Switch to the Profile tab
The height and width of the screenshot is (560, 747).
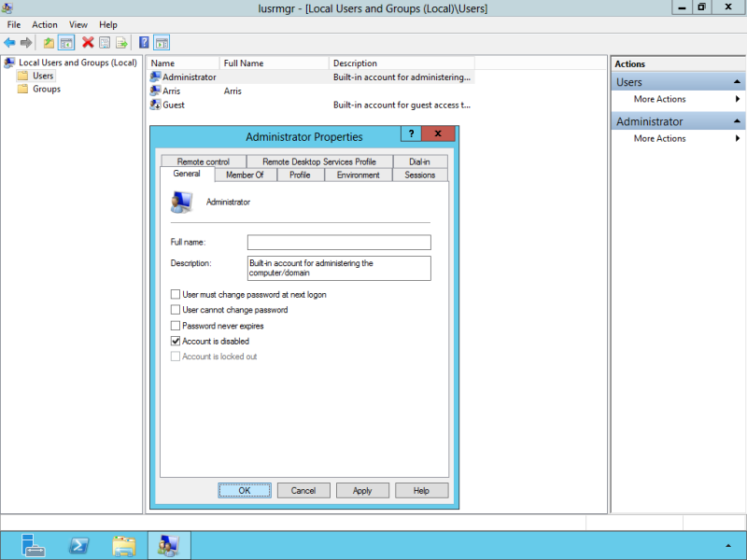pyautogui.click(x=300, y=175)
